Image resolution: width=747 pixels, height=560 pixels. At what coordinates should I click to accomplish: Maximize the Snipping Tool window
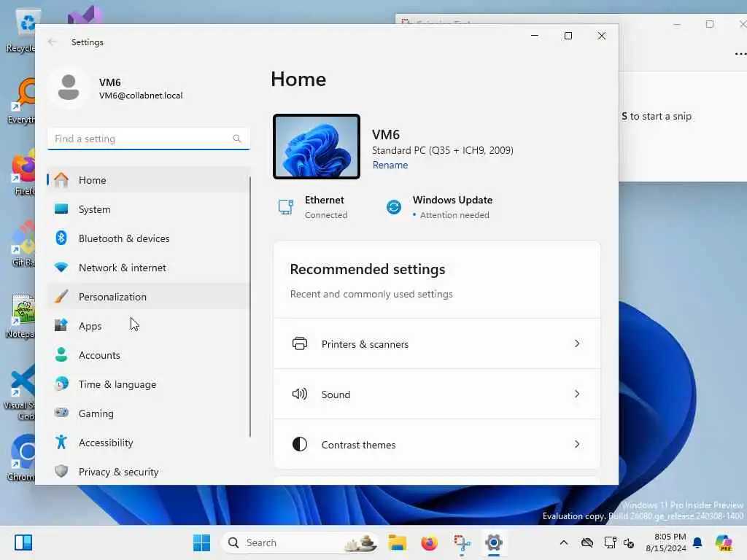pyautogui.click(x=709, y=24)
